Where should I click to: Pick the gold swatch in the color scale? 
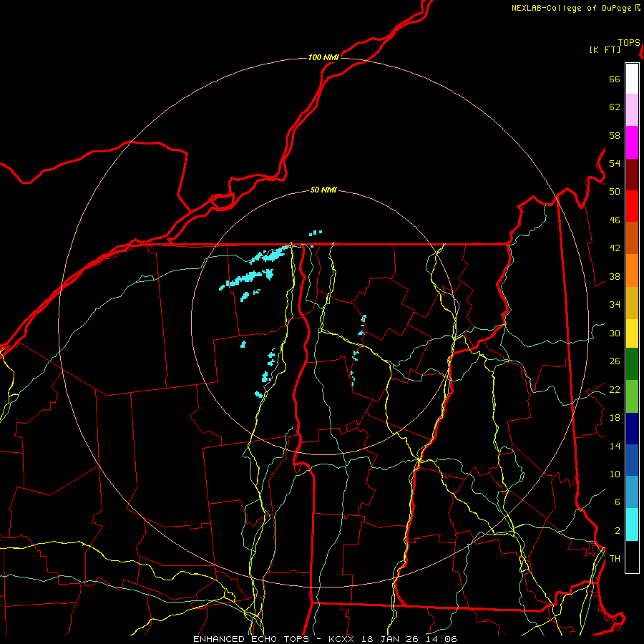click(632, 303)
